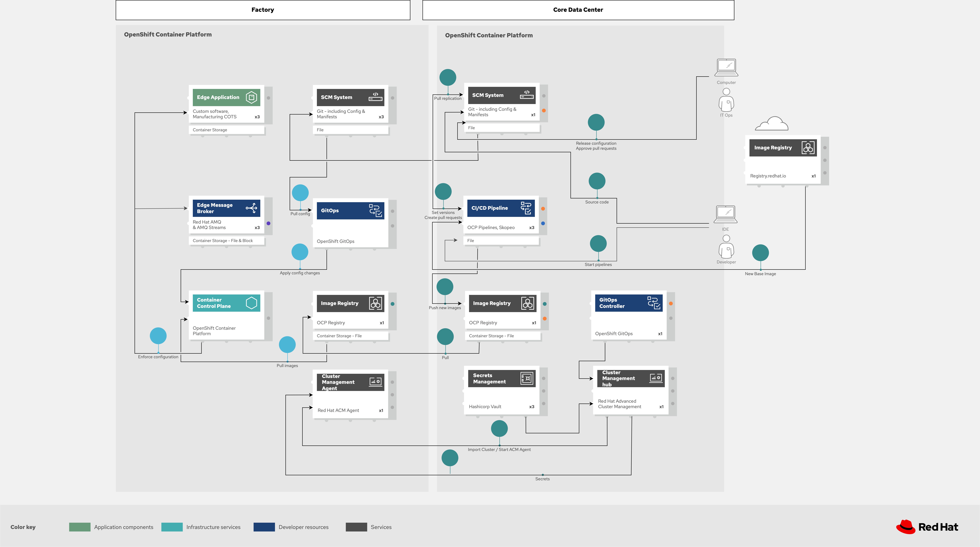Click the icon on the Factory GitOps card
Image resolution: width=980 pixels, height=547 pixels.
[375, 210]
